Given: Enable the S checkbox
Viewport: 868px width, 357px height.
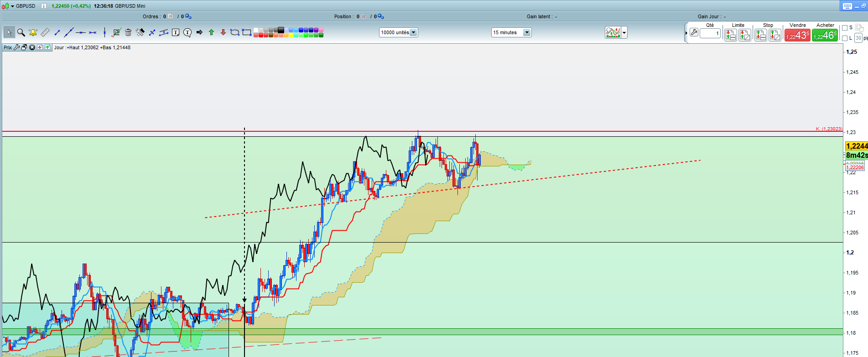Looking at the screenshot, I should (x=845, y=28).
